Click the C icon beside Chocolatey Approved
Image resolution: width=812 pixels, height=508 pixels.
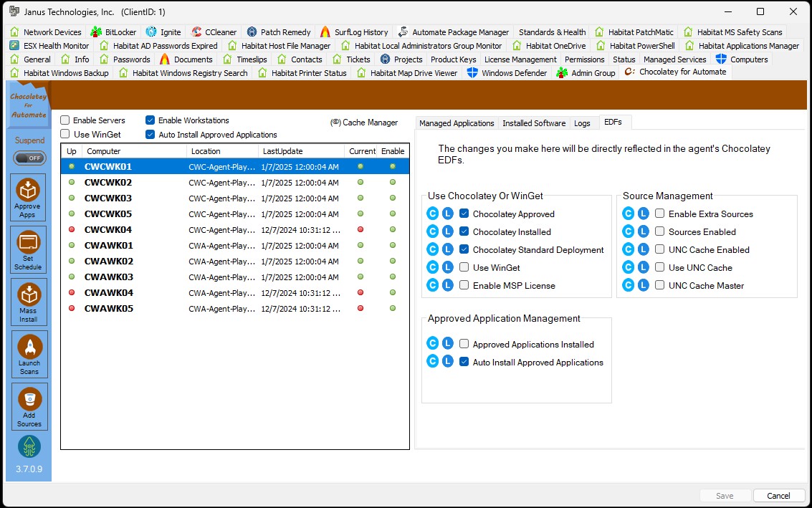click(432, 214)
